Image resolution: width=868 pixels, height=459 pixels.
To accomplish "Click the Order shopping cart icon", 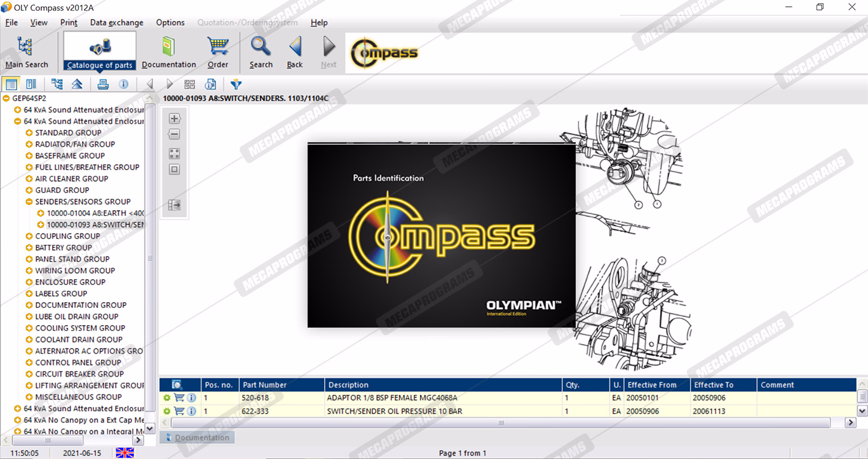I will click(x=218, y=52).
